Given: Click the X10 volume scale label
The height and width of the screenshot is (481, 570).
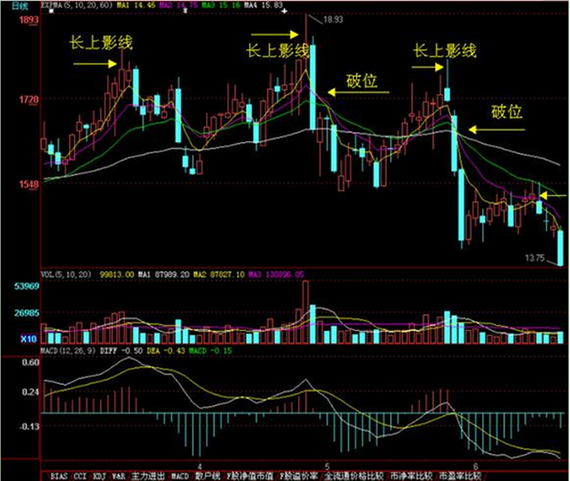Looking at the screenshot, I should tap(28, 339).
